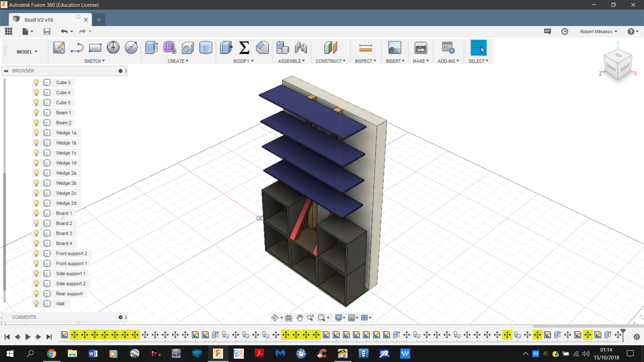
Task: Choose the Joint tool icon
Action: coord(301,48)
